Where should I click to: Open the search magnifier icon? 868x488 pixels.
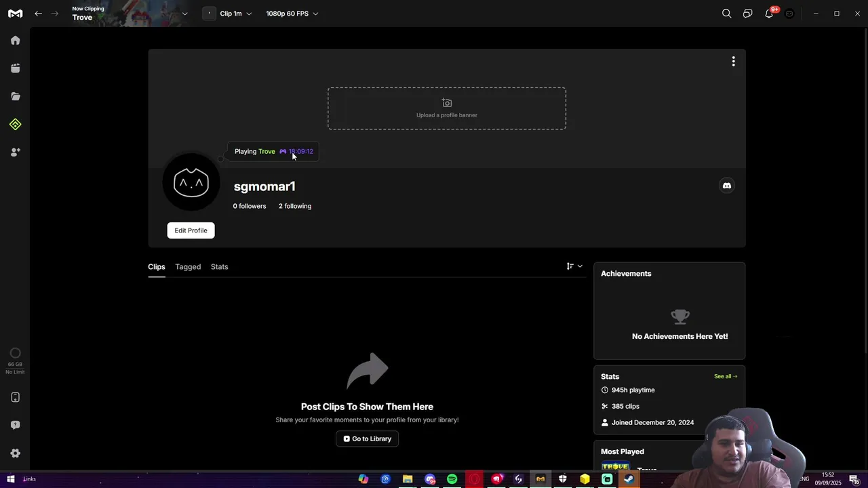pyautogui.click(x=726, y=14)
